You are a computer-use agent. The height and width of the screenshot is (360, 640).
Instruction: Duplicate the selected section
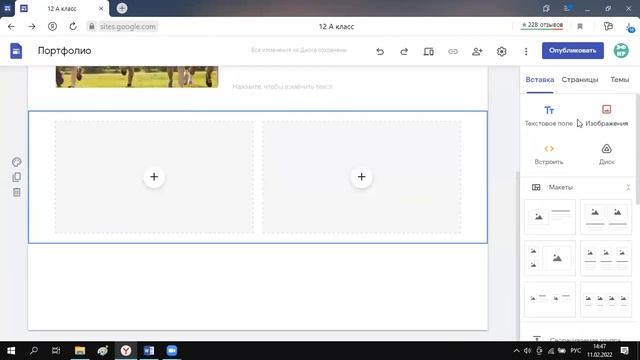point(17,177)
